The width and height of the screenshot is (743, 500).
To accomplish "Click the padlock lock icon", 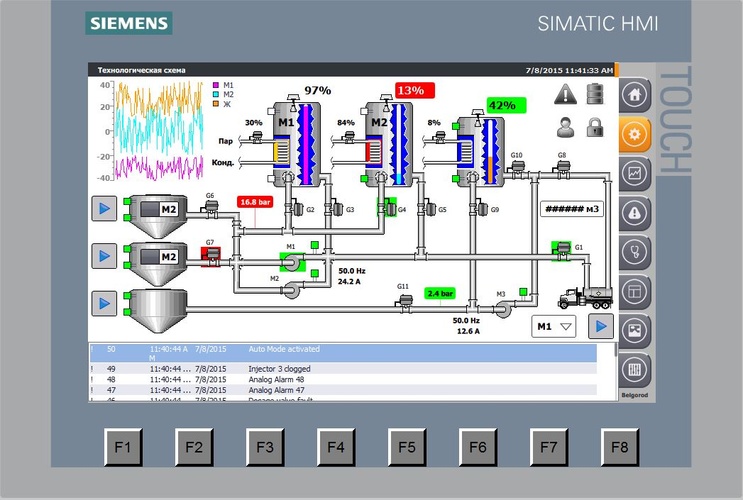I will point(595,127).
